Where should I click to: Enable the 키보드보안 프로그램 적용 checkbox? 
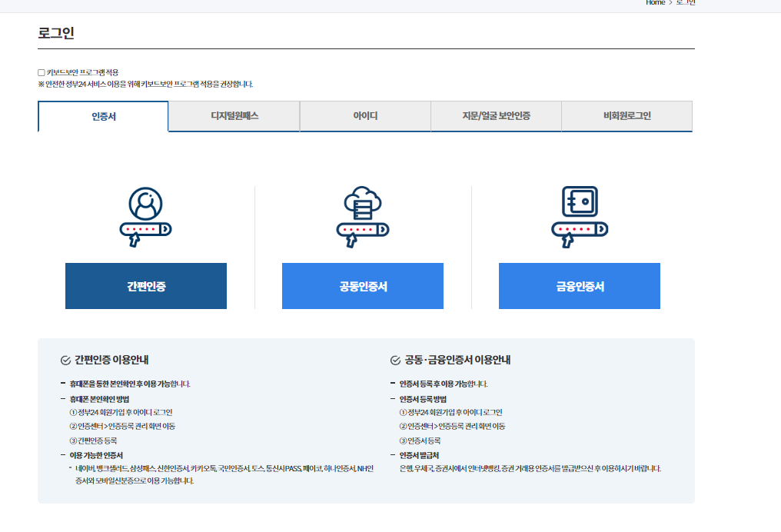(x=42, y=73)
